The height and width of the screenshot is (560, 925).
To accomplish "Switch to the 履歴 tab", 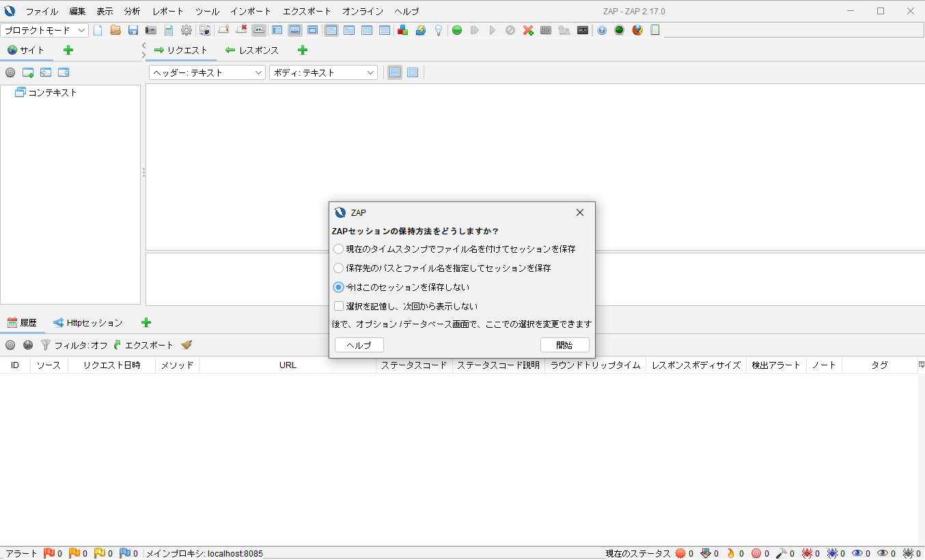I will coord(22,323).
